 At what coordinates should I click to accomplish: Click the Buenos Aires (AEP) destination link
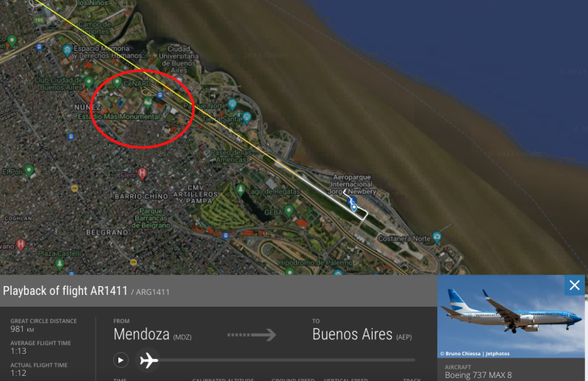click(362, 334)
